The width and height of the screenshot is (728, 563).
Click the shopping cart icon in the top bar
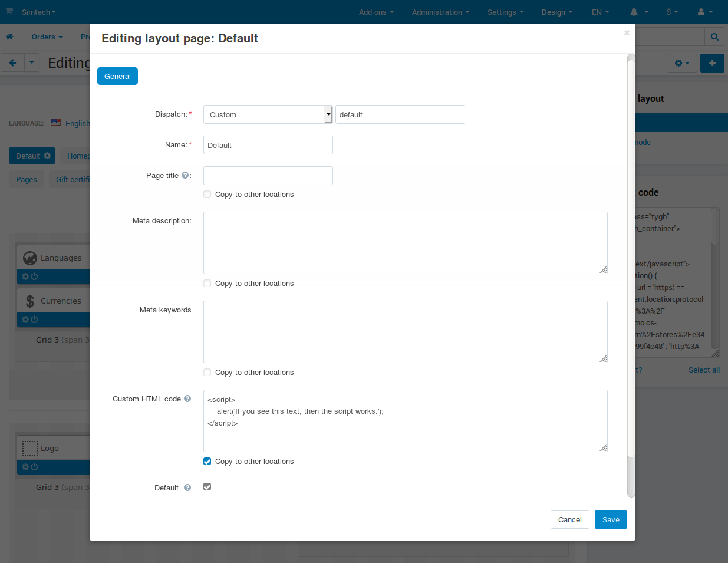[9, 11]
